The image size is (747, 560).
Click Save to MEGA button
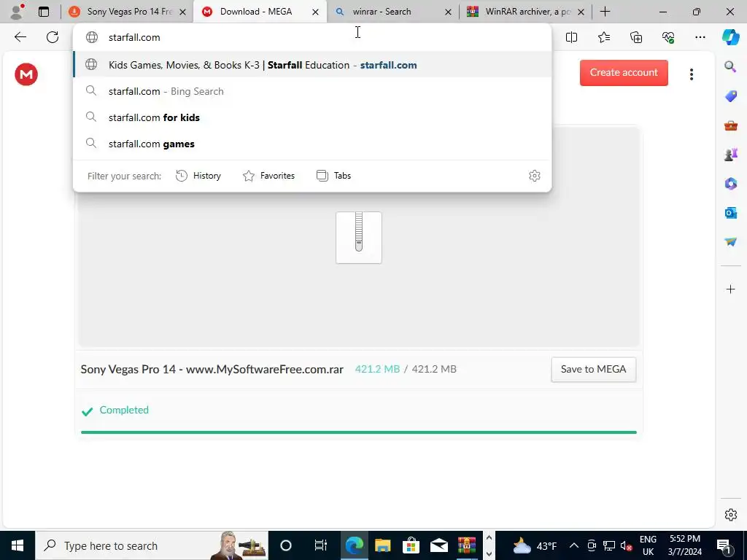pyautogui.click(x=593, y=369)
